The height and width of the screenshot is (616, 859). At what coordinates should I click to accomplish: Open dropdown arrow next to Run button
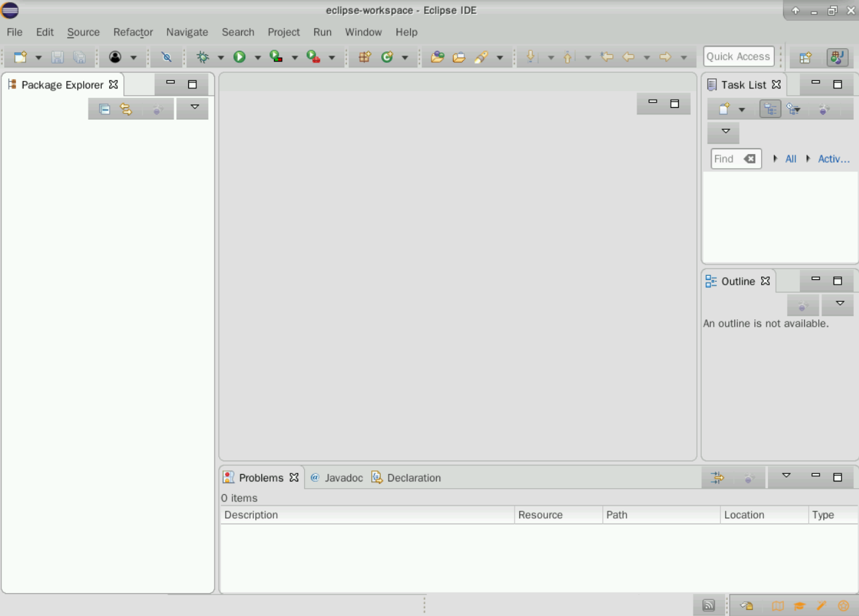click(257, 58)
